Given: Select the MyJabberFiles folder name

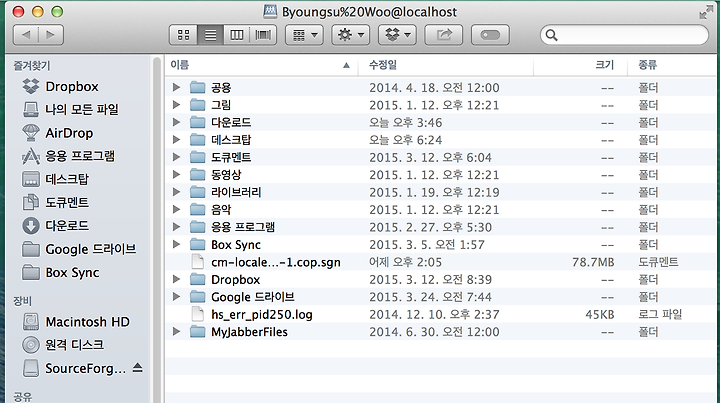Looking at the screenshot, I should point(249,332).
